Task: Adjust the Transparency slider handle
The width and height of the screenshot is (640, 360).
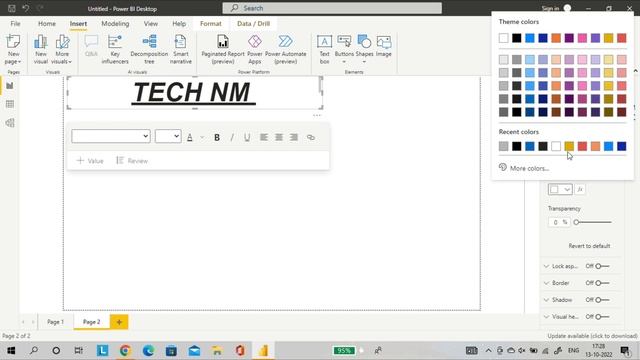Action: pyautogui.click(x=576, y=222)
